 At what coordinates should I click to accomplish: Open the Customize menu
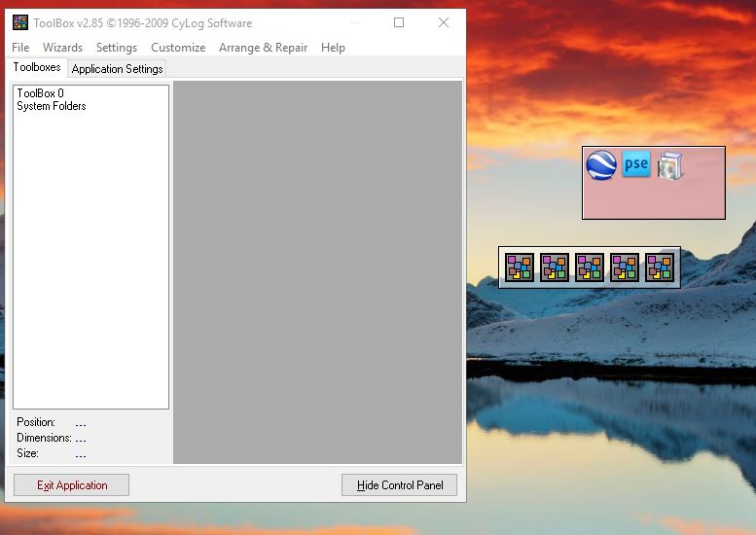(178, 48)
